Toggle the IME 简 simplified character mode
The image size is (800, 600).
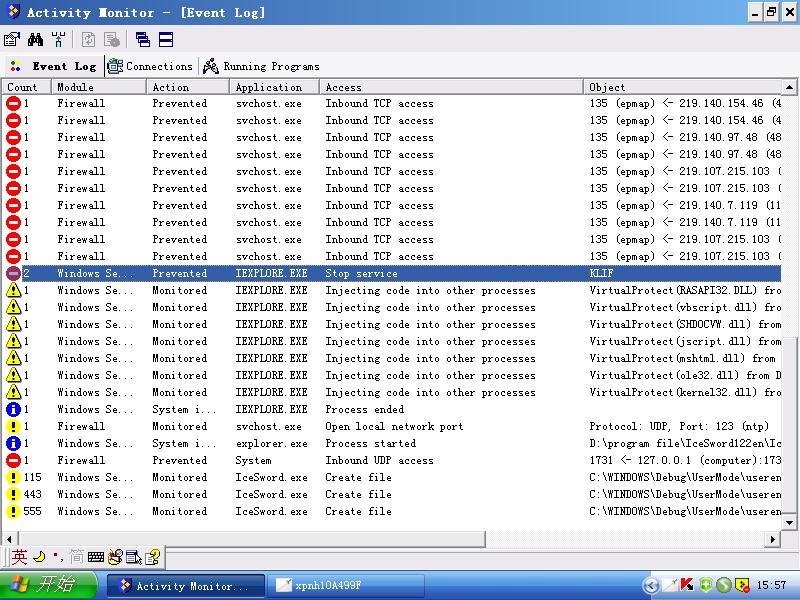click(x=77, y=557)
